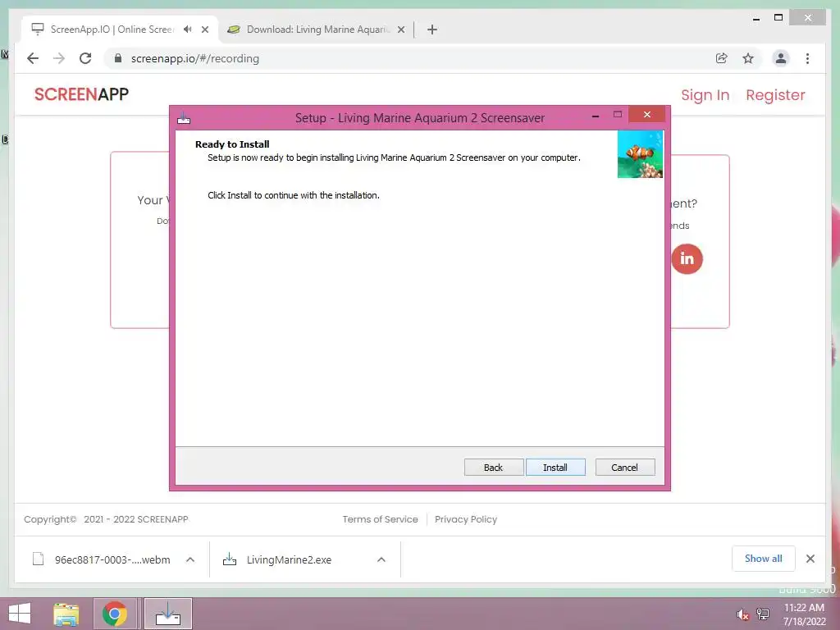Maximize the Chrome browser window
840x630 pixels.
tap(778, 18)
